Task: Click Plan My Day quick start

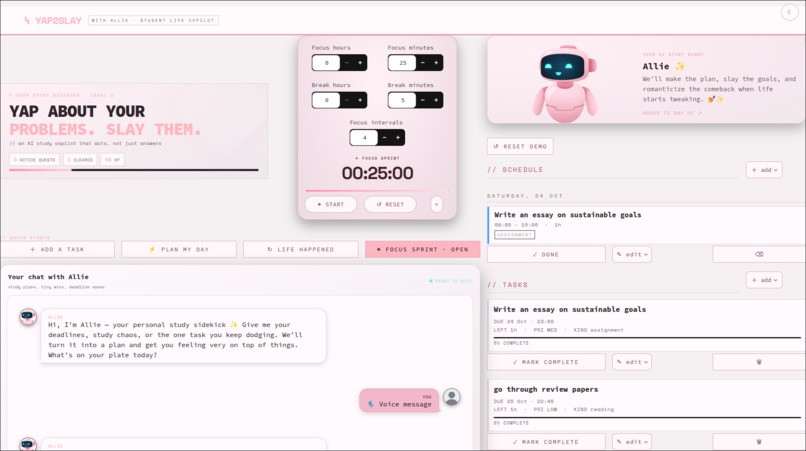Action: pos(179,249)
